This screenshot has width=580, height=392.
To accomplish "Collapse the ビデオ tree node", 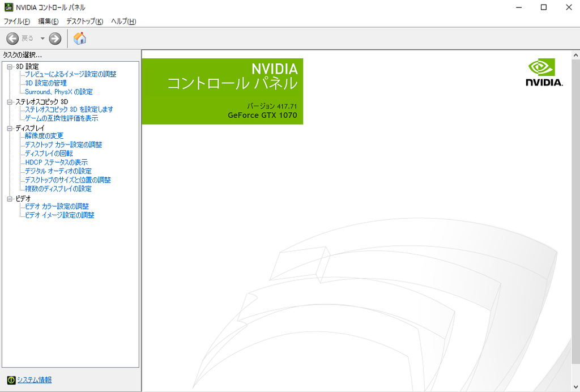I will point(10,199).
